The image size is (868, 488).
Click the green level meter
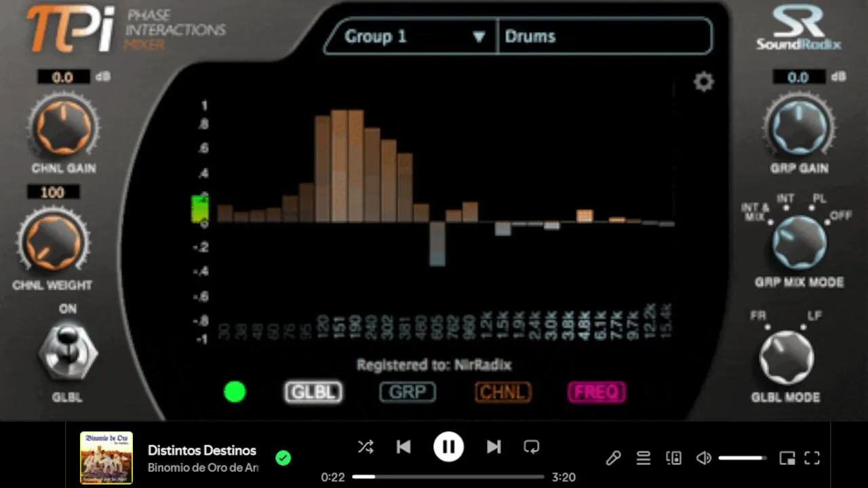(x=201, y=209)
